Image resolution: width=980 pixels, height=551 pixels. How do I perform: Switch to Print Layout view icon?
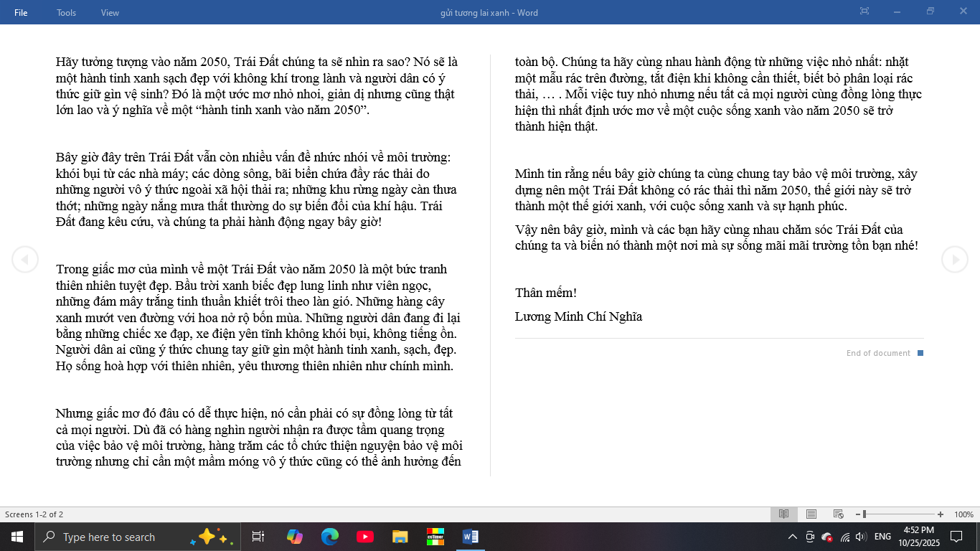811,514
